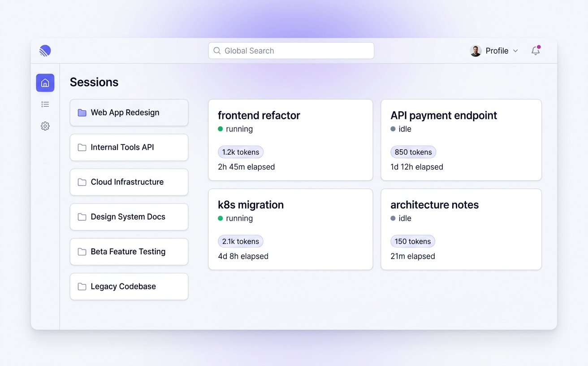Viewport: 588px width, 366px height.
Task: Click the app logo in the top bar
Action: (45, 51)
